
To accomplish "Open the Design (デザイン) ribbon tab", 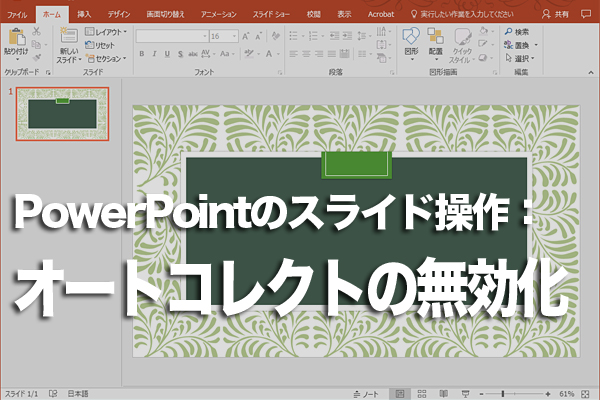I will (x=118, y=15).
